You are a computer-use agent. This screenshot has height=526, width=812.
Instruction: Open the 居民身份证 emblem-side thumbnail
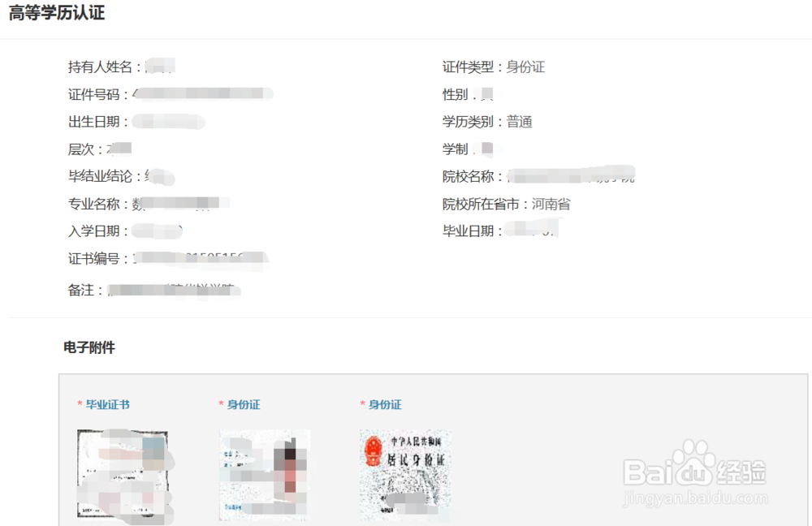click(x=405, y=475)
